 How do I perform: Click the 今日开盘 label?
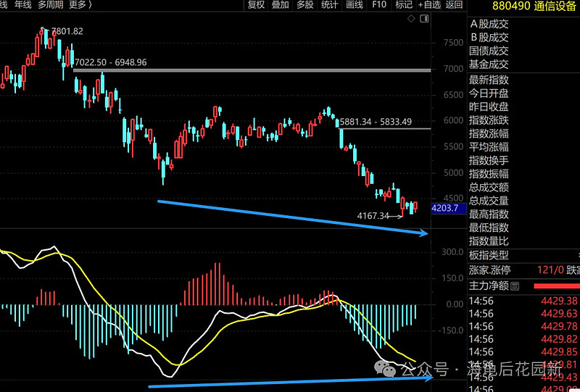click(x=489, y=93)
